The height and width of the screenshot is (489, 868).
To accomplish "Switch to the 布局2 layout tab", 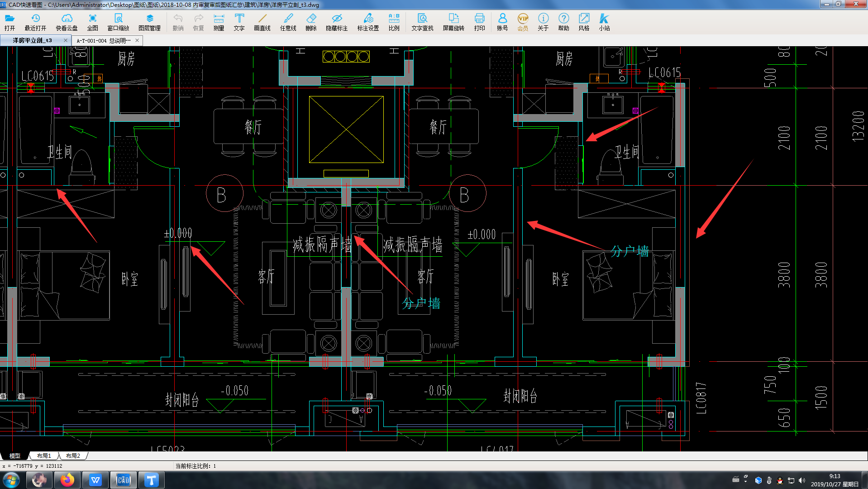I will (x=72, y=455).
